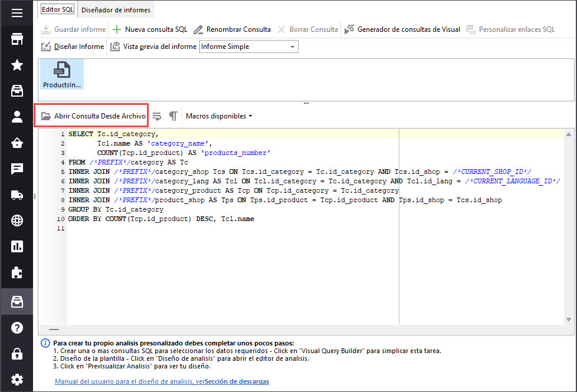Open the bar chart reports icon
The height and width of the screenshot is (392, 577).
[x=17, y=246]
